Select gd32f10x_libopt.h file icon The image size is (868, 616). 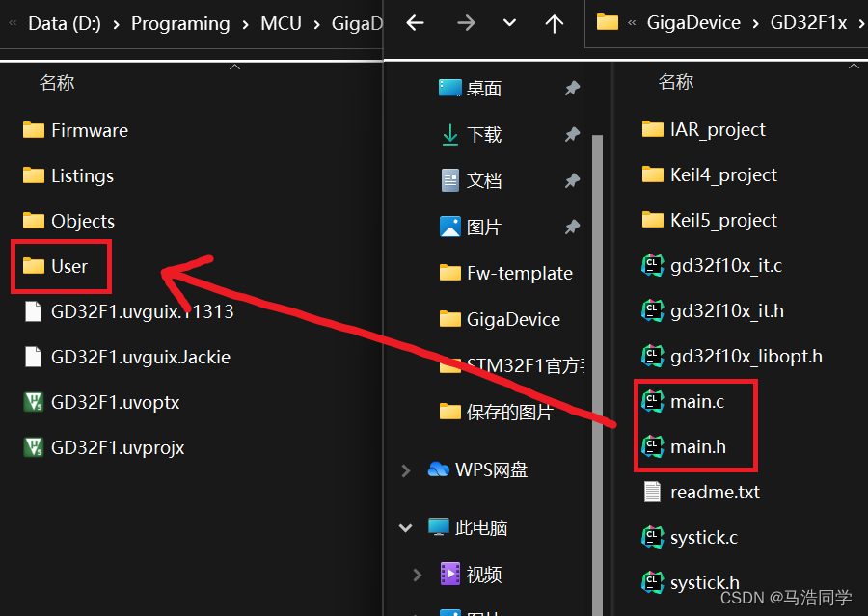(x=653, y=357)
